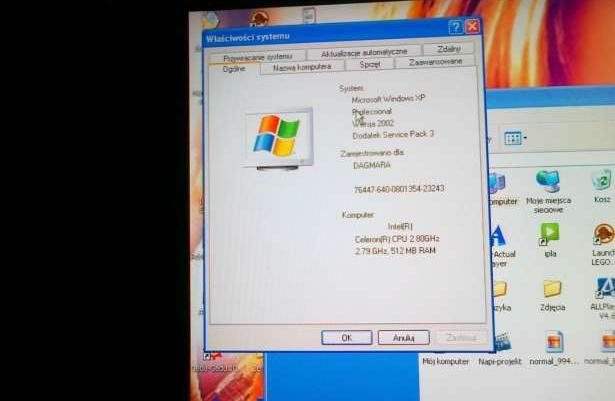Click the registered name DAGMARA
This screenshot has height=401, width=615.
click(372, 165)
